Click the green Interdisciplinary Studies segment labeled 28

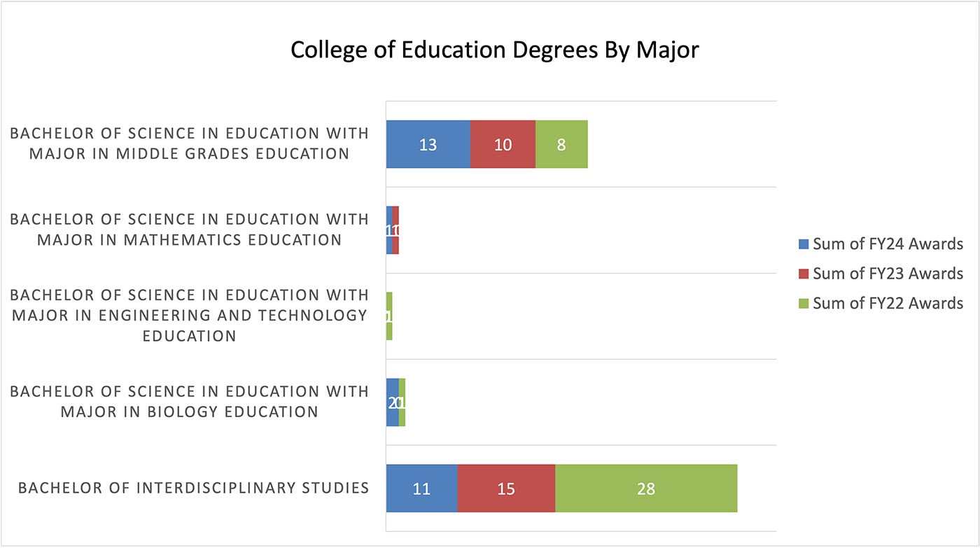pos(646,488)
